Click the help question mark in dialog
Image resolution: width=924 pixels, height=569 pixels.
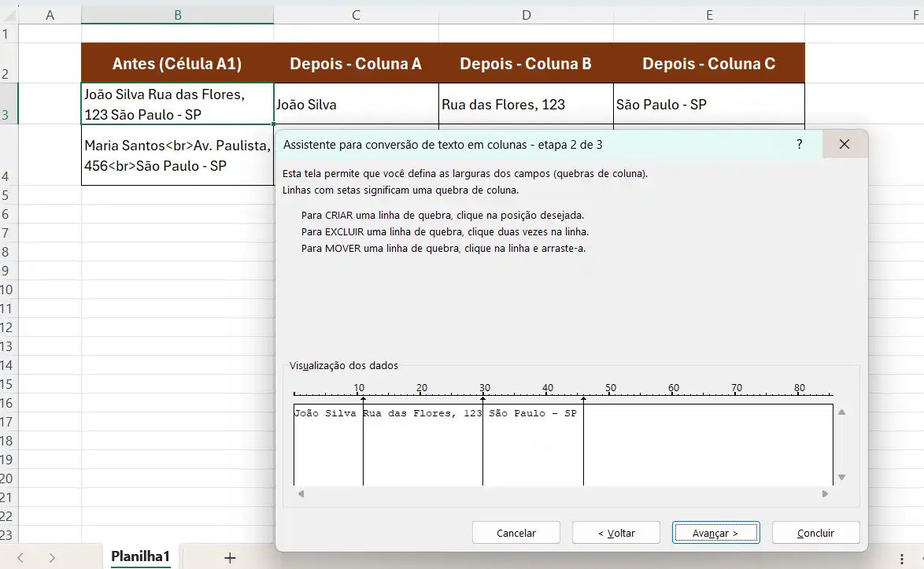point(799,145)
